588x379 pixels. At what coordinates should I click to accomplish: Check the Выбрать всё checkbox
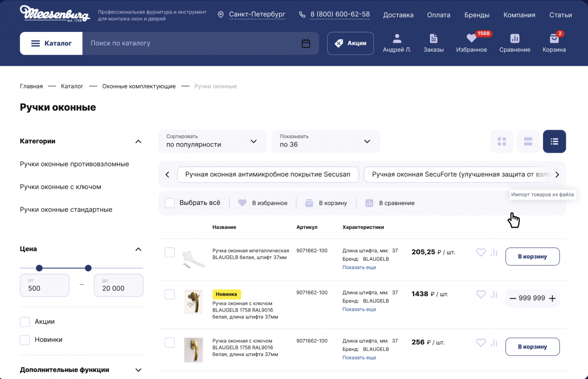[170, 203]
